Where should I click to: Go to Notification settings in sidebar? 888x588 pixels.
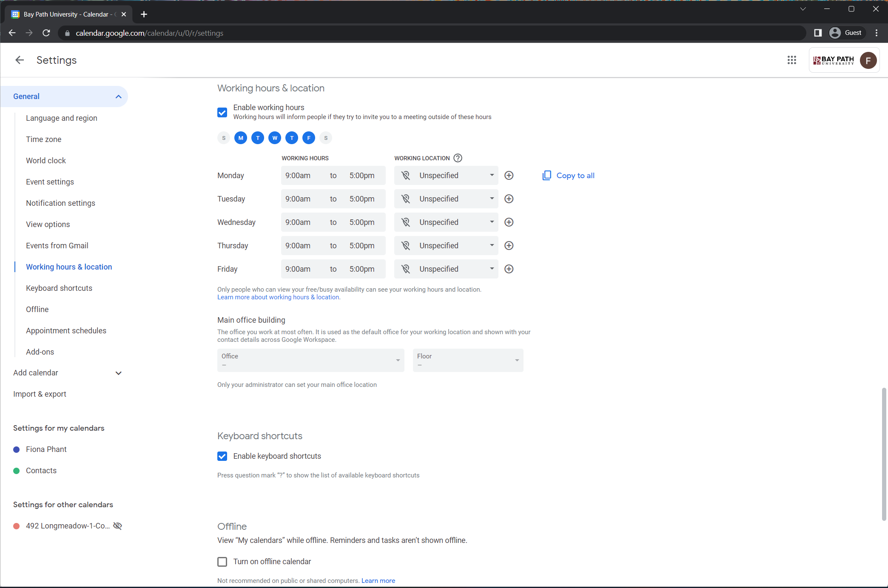[60, 203]
